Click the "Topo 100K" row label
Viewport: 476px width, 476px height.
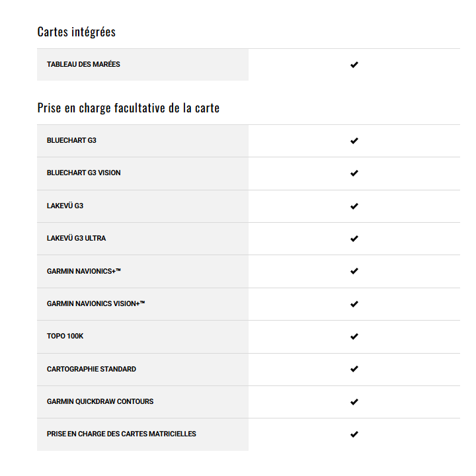pyautogui.click(x=65, y=337)
